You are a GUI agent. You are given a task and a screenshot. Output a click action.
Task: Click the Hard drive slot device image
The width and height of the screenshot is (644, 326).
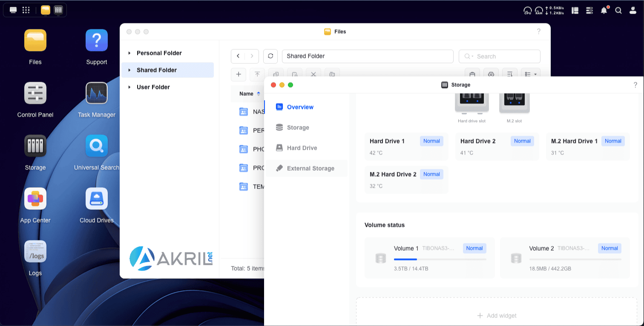(471, 103)
